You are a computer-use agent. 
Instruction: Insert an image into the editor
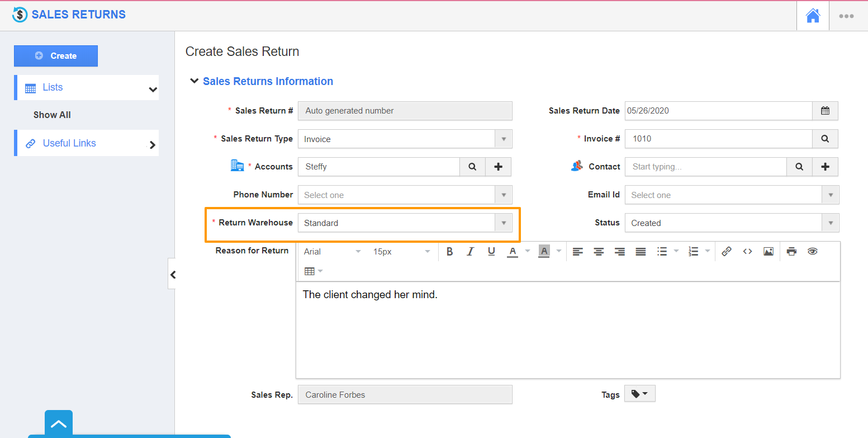click(769, 252)
